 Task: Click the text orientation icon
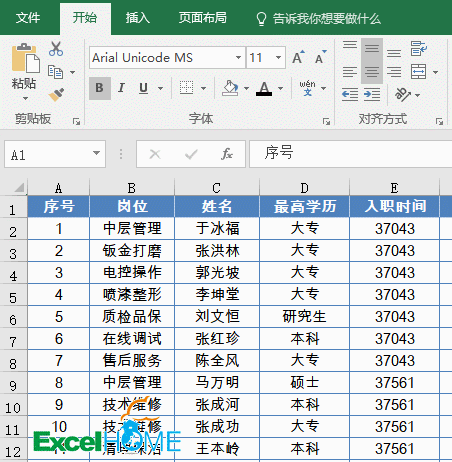(402, 95)
